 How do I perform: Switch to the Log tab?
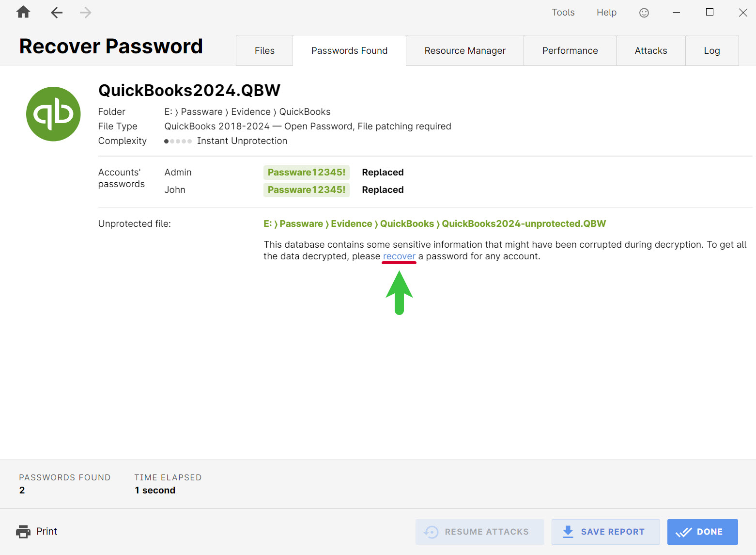(x=711, y=50)
